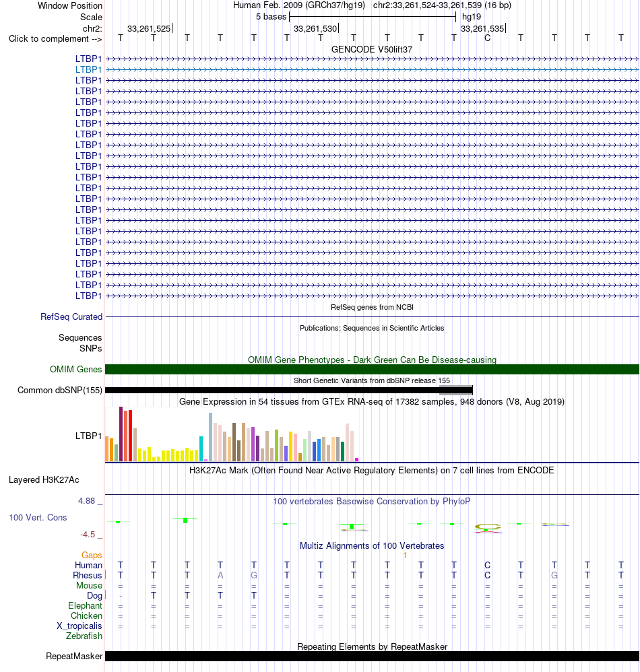The height and width of the screenshot is (672, 640).
Task: Click the '100 Vert. Cons' side label
Action: [38, 517]
